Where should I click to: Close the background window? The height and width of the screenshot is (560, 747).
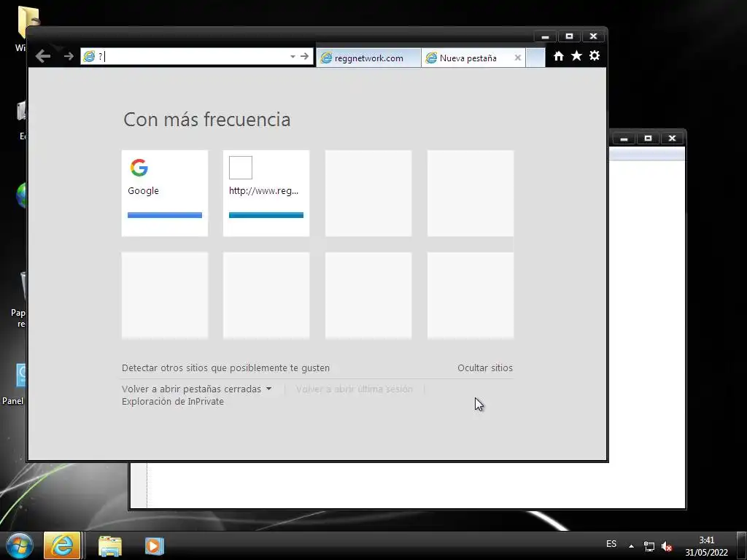click(x=672, y=139)
